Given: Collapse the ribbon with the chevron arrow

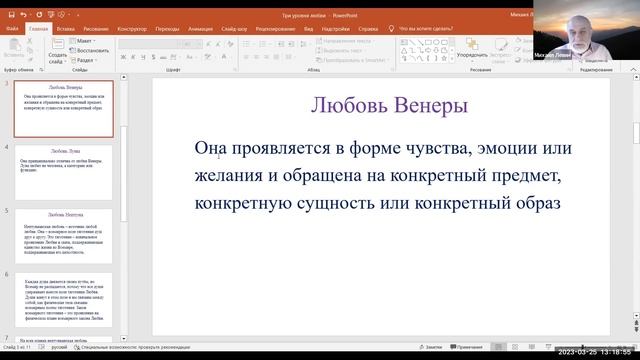Looking at the screenshot, I should tap(633, 70).
